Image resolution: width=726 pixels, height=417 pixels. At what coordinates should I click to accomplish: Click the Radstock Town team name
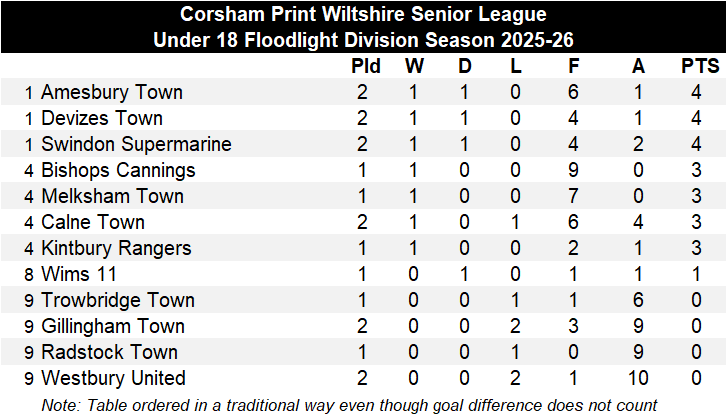point(109,353)
